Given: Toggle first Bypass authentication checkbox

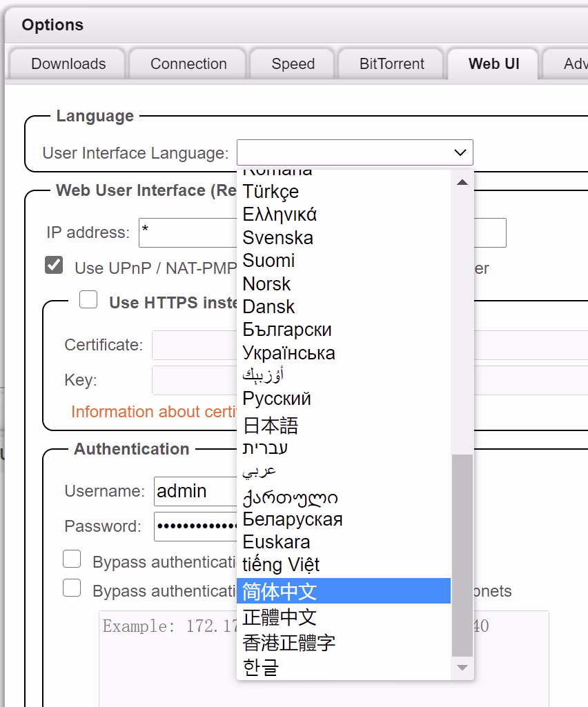Looking at the screenshot, I should click(72, 559).
